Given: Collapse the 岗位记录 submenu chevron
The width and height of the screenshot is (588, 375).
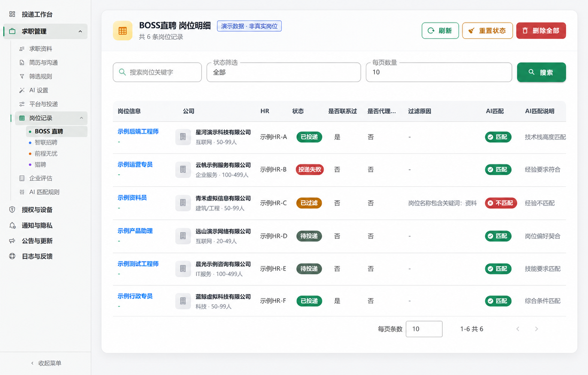Looking at the screenshot, I should pyautogui.click(x=81, y=118).
